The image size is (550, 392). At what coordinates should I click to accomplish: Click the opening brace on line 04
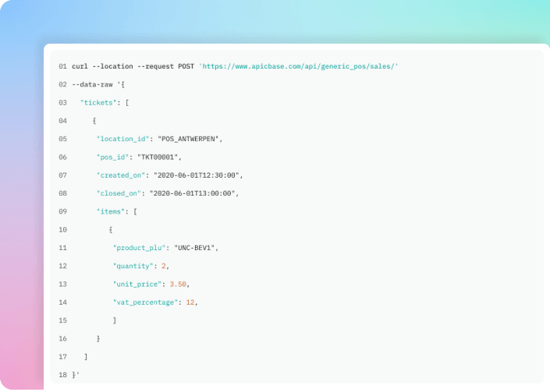[x=94, y=121]
